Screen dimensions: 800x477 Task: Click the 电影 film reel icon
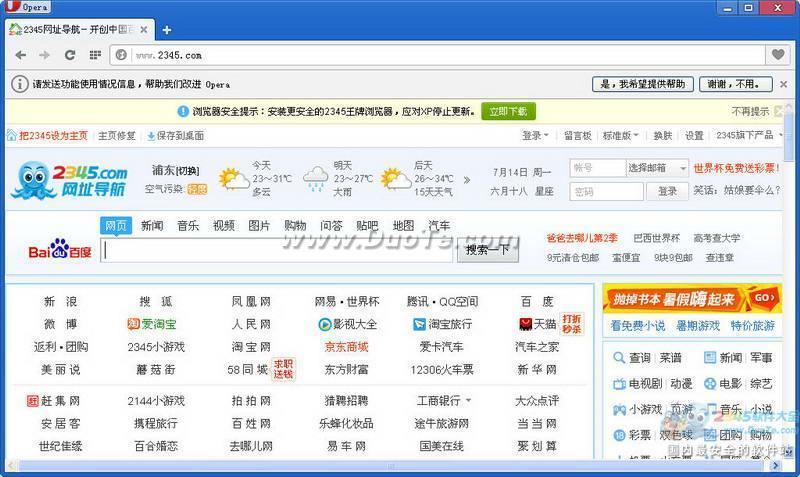(x=710, y=384)
